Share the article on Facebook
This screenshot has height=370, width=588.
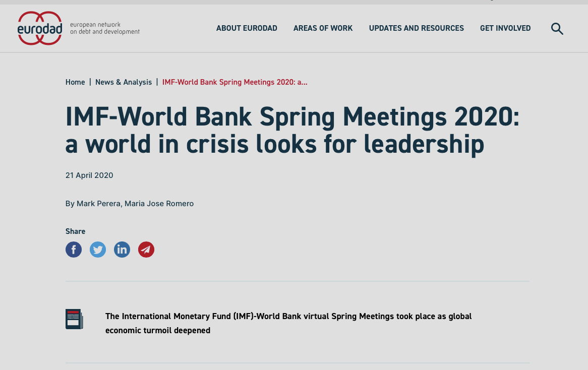pyautogui.click(x=74, y=250)
